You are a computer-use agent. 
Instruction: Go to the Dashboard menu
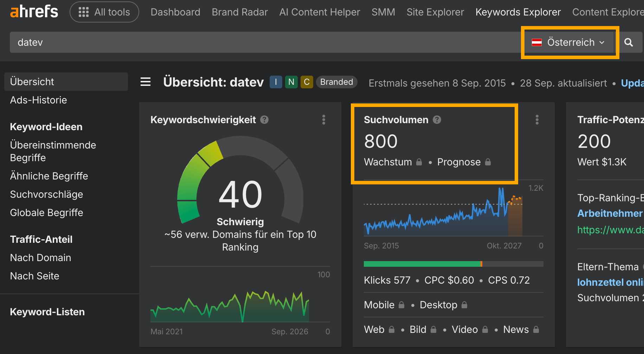(x=175, y=12)
